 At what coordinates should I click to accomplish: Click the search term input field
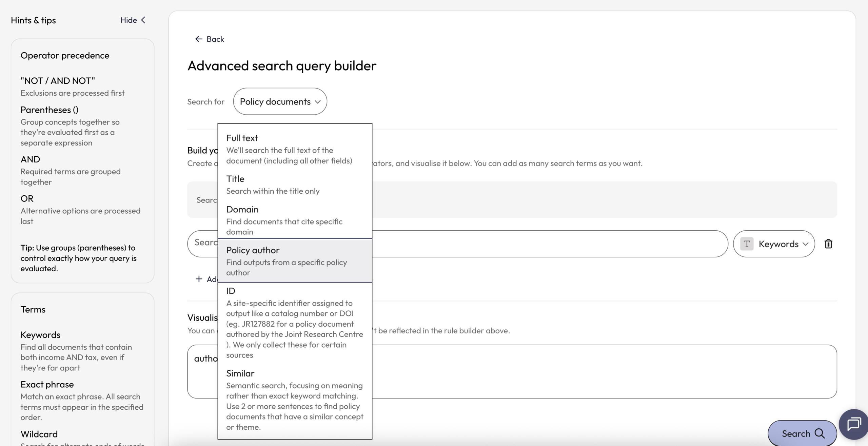coord(542,244)
